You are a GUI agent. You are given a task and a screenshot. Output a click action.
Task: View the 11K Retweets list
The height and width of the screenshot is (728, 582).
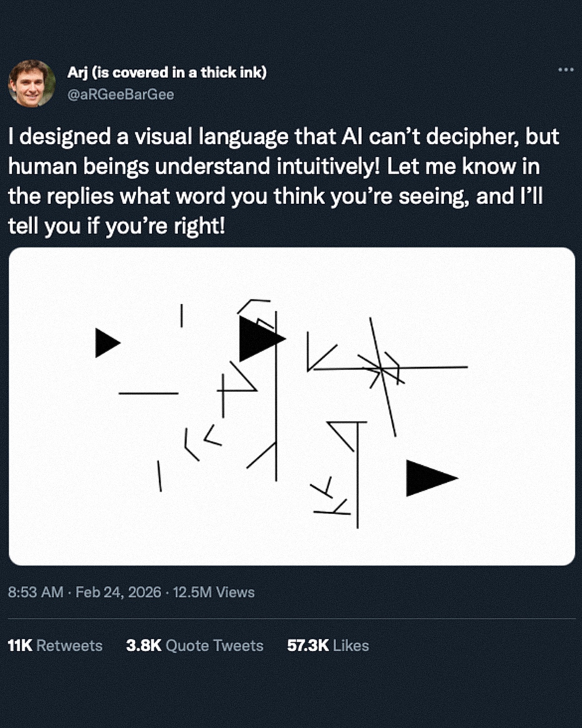click(x=55, y=645)
